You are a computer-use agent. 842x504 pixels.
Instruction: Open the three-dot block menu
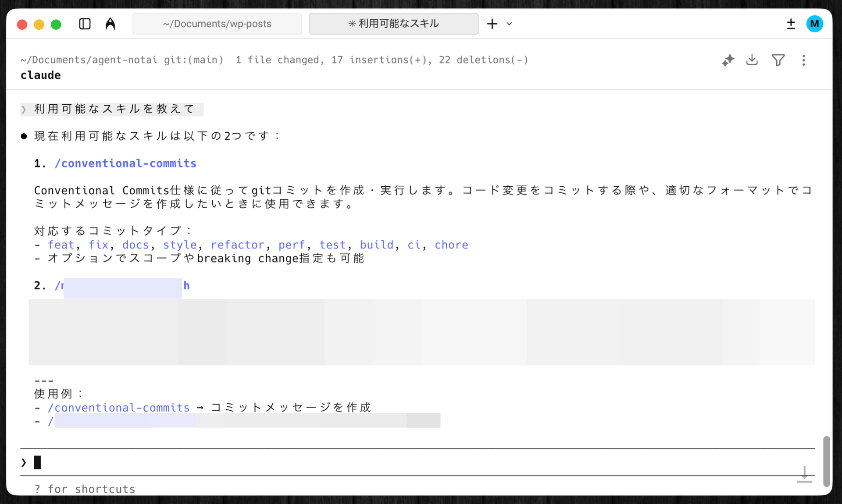803,60
